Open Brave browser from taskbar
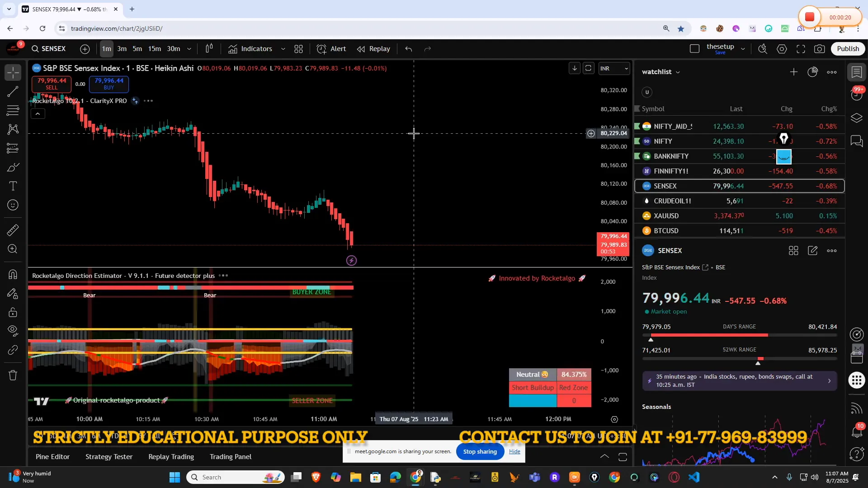868x488 pixels. [x=316, y=477]
